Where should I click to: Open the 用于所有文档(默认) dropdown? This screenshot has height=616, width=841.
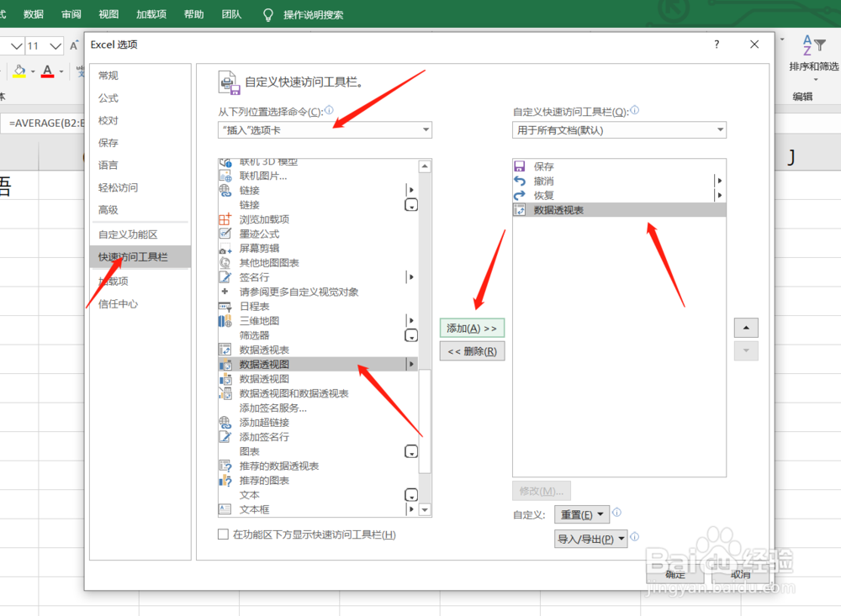pyautogui.click(x=619, y=129)
